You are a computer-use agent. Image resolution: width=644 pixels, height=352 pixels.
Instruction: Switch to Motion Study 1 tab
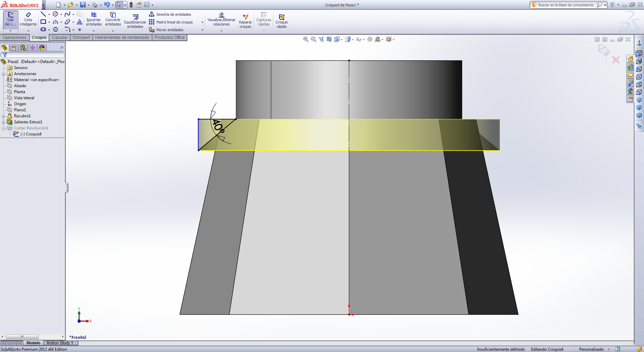(x=60, y=343)
